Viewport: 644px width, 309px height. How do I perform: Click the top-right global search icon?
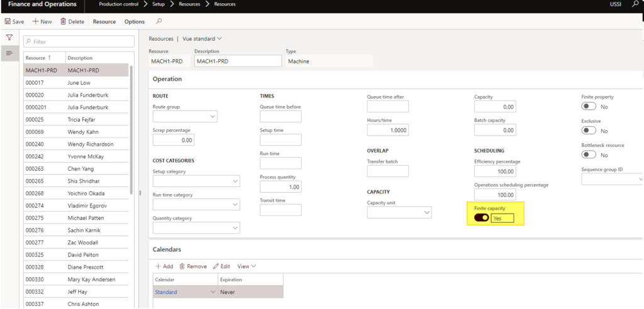634,5
